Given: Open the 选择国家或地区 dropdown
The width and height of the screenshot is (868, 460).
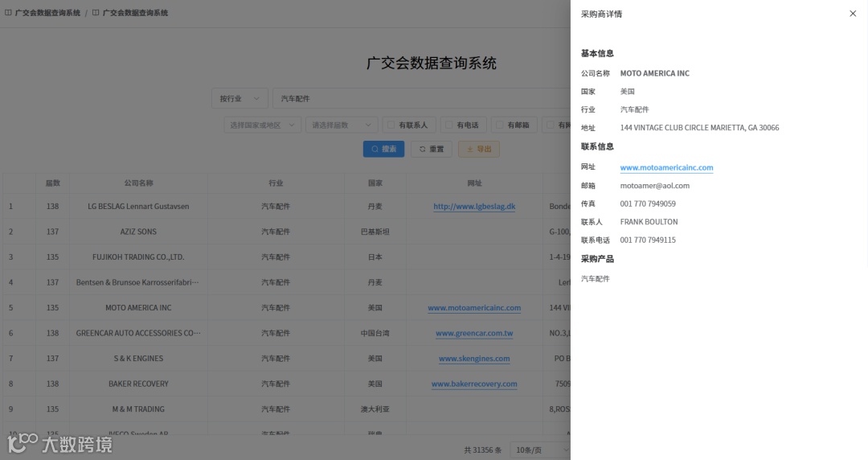Looking at the screenshot, I should coord(262,125).
